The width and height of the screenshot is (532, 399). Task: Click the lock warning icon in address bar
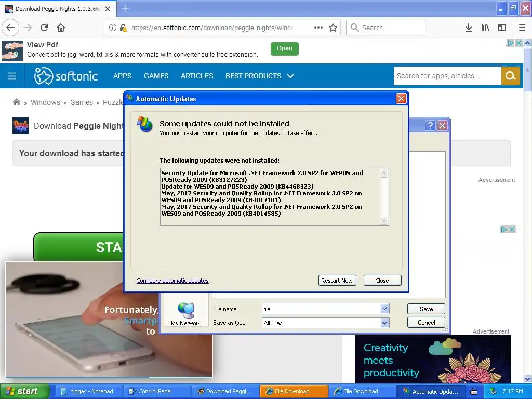(x=124, y=28)
